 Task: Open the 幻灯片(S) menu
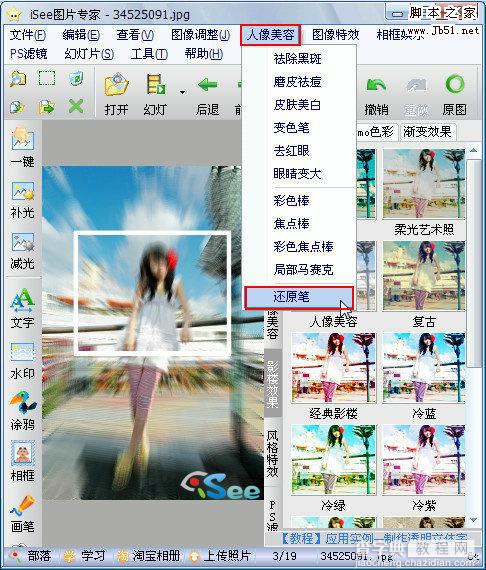[89, 54]
